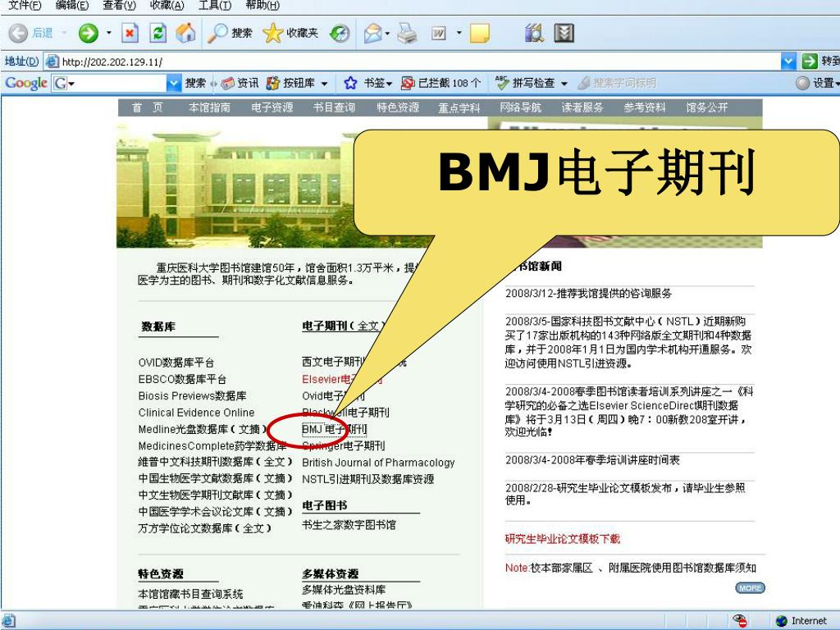Open news 2008/3/12-推荐我馆提供的咨询服务
This screenshot has height=630, width=840.
(x=588, y=293)
